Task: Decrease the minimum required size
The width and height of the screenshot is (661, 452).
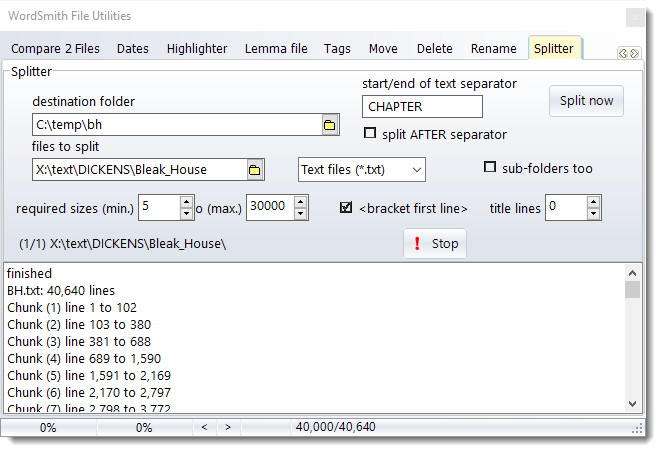Action: [186, 213]
